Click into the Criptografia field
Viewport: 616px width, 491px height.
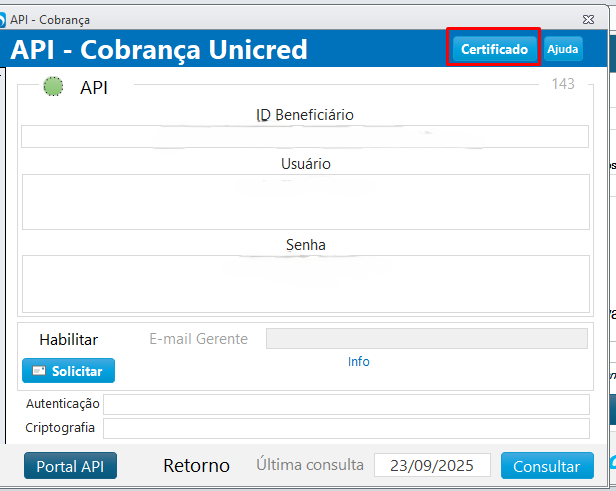point(346,428)
